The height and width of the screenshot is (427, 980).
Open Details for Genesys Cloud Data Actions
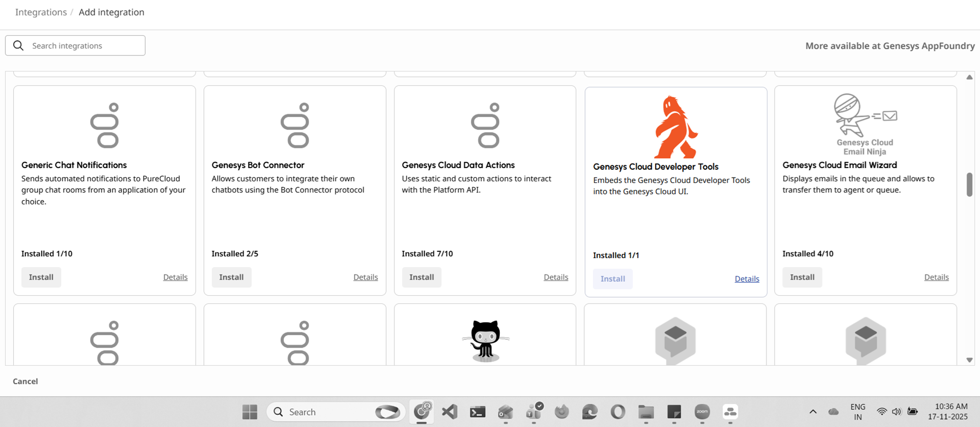556,277
